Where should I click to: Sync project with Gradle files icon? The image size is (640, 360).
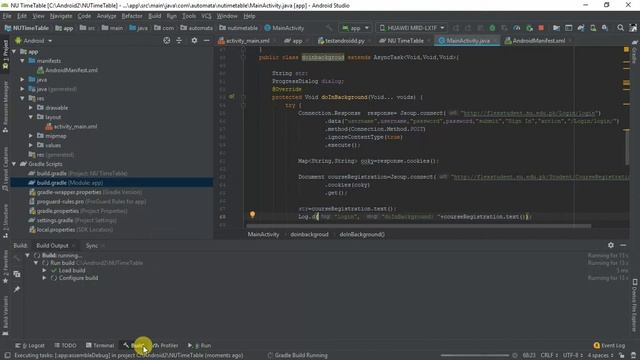(x=581, y=28)
